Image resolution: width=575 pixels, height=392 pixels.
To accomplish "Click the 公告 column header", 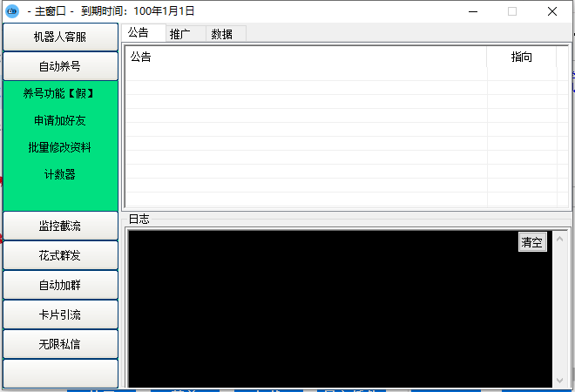I will [x=306, y=57].
